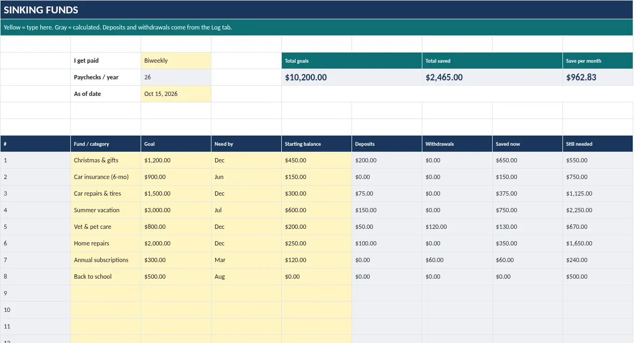Viewport: 644px width, 343px height.
Task: Click the Annual subscriptions starting balance $120.00
Action: point(317,260)
